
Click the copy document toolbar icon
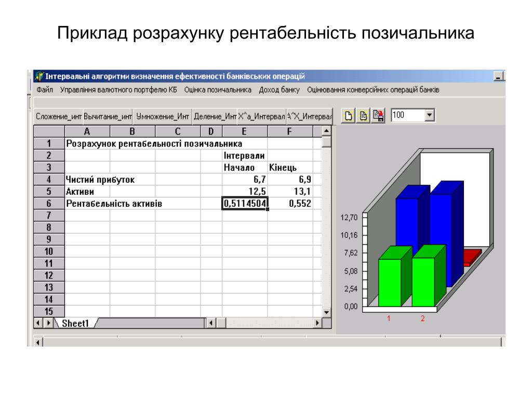click(x=363, y=116)
